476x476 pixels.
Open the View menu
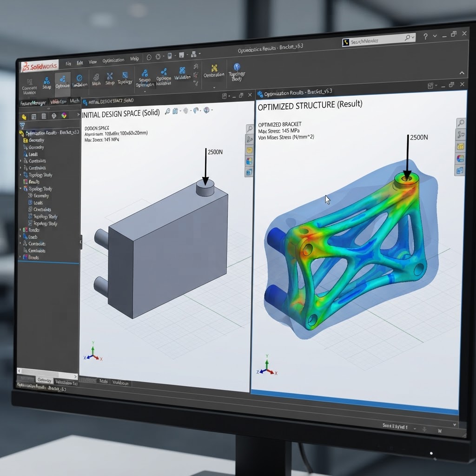tap(93, 62)
